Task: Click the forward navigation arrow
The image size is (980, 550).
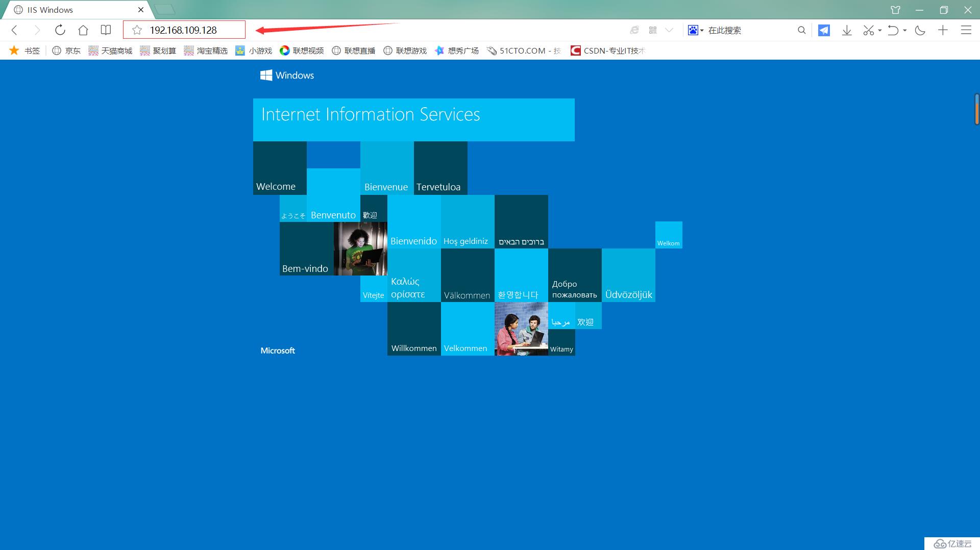Action: click(x=37, y=30)
